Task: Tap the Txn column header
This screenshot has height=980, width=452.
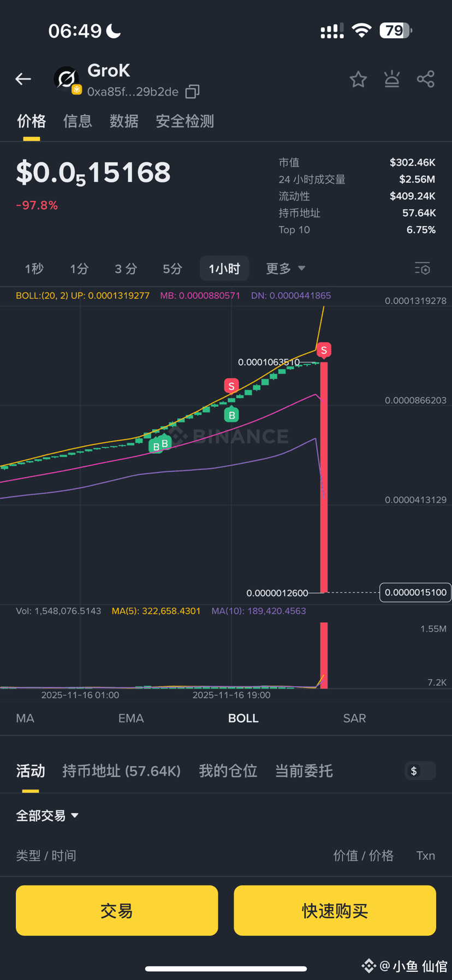Action: coord(426,856)
